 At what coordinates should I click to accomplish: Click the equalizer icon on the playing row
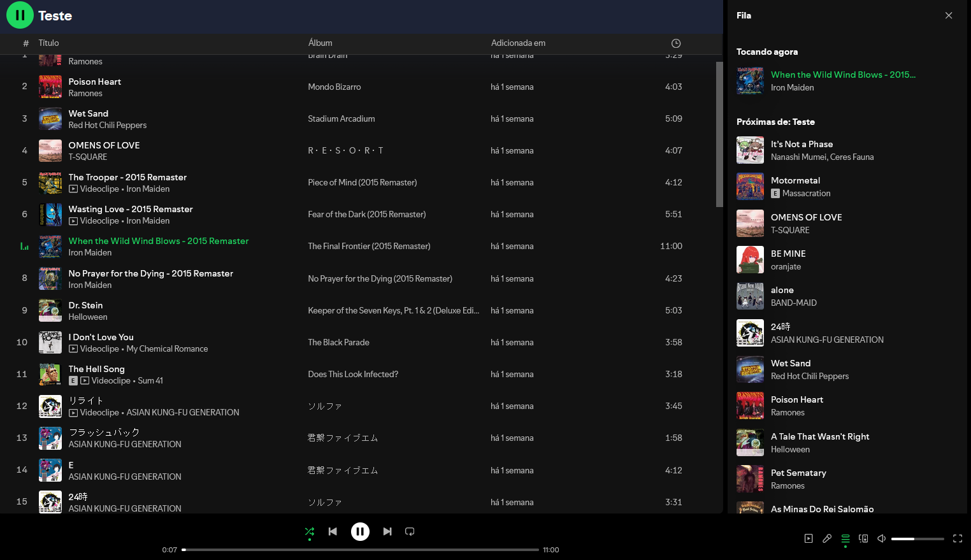click(x=24, y=246)
